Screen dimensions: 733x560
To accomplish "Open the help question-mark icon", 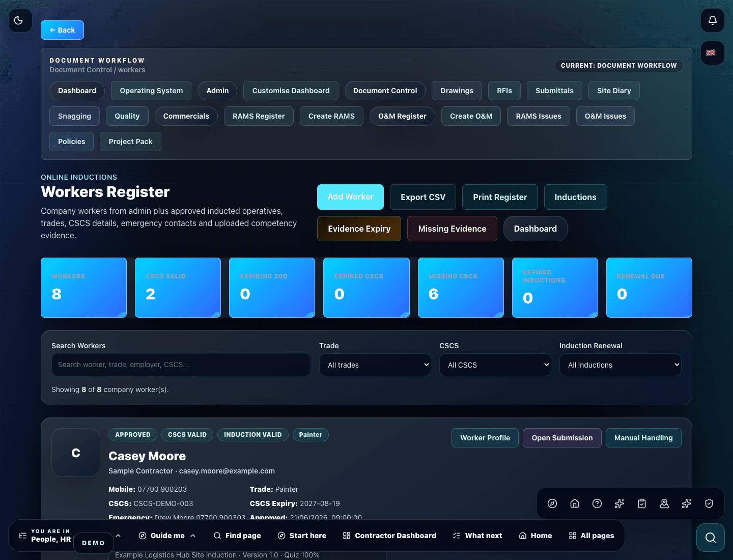I will [x=597, y=503].
